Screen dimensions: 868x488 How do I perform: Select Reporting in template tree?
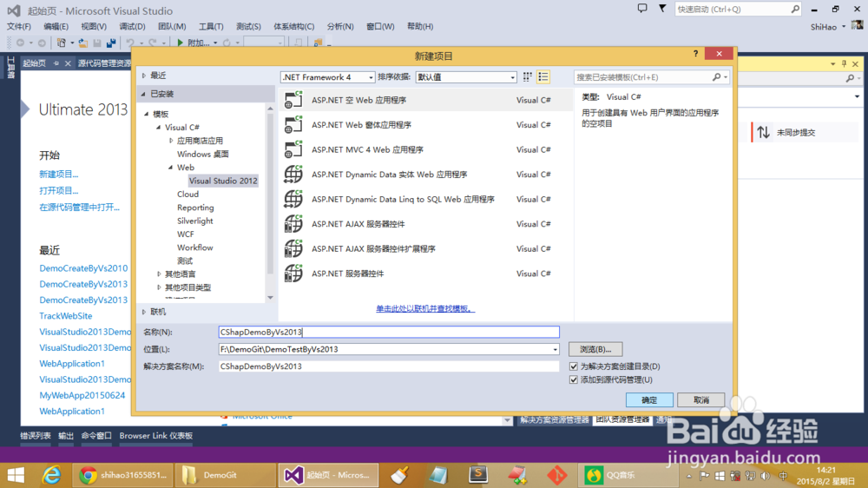click(195, 208)
